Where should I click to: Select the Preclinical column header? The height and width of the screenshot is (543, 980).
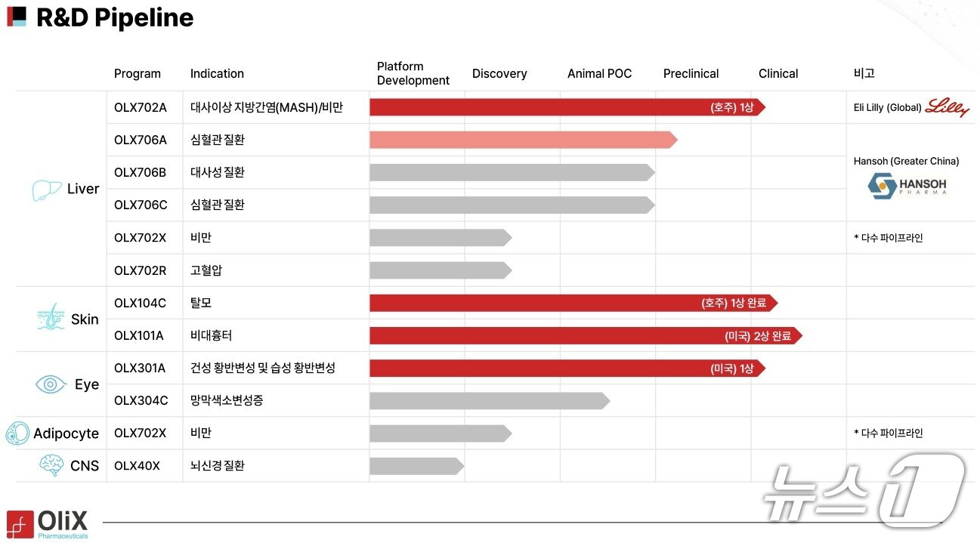click(691, 74)
